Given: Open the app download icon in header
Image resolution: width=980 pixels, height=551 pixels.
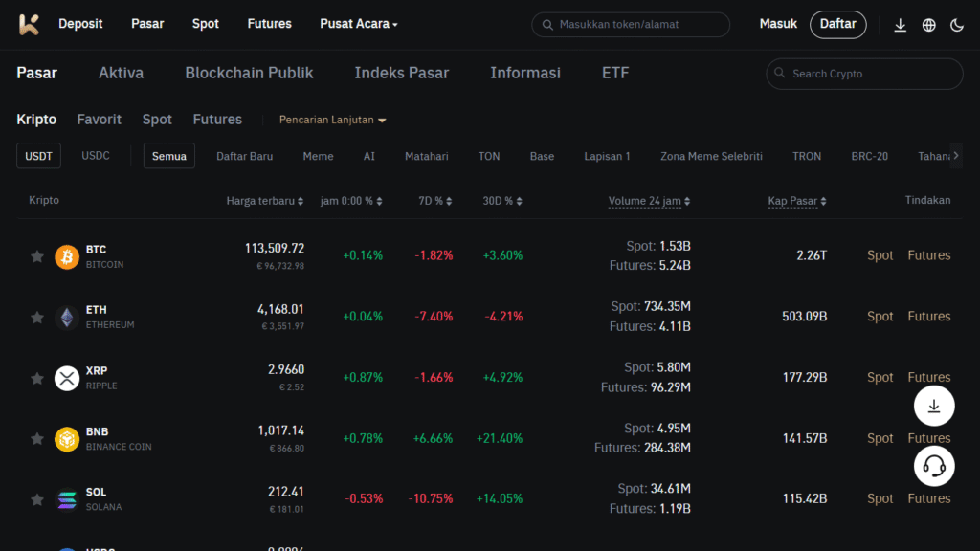Looking at the screenshot, I should click(900, 24).
